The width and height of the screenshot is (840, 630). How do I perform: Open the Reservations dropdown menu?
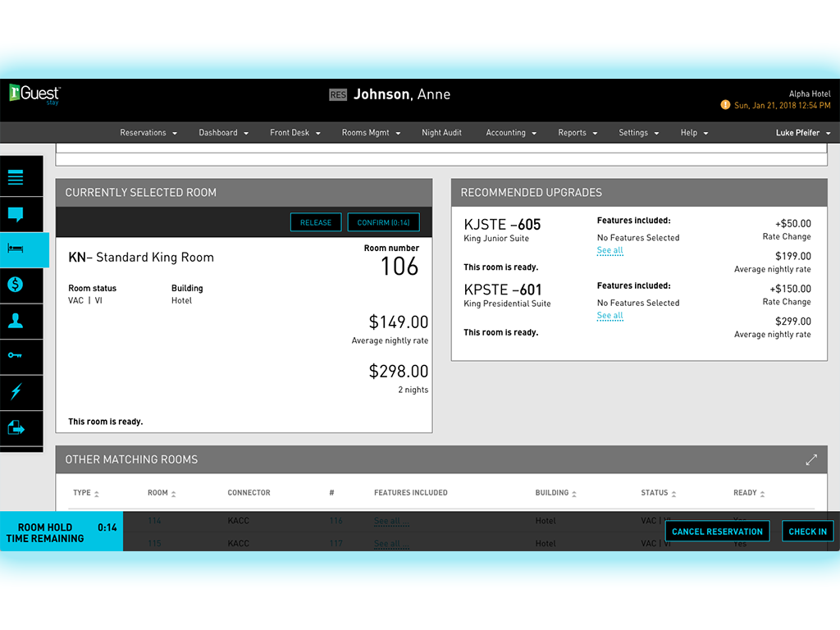point(148,132)
